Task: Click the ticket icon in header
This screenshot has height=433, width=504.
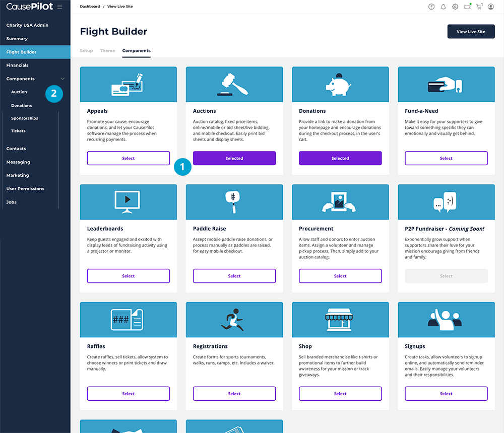Action: point(467,7)
